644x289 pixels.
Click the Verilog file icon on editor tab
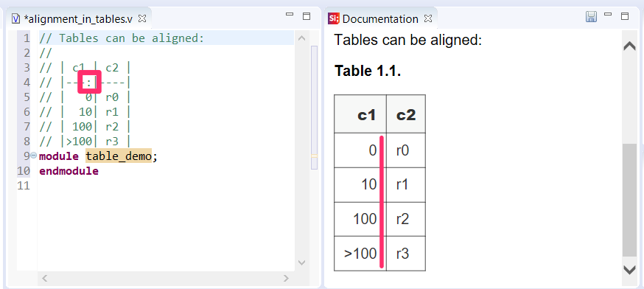(x=15, y=18)
